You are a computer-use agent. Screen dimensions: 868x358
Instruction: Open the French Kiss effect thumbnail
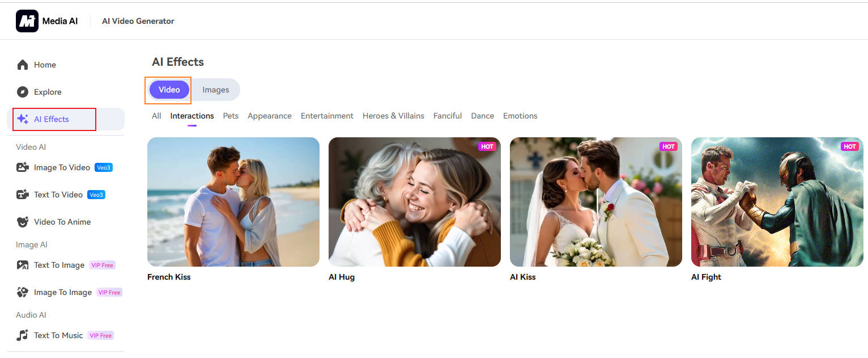pyautogui.click(x=233, y=202)
